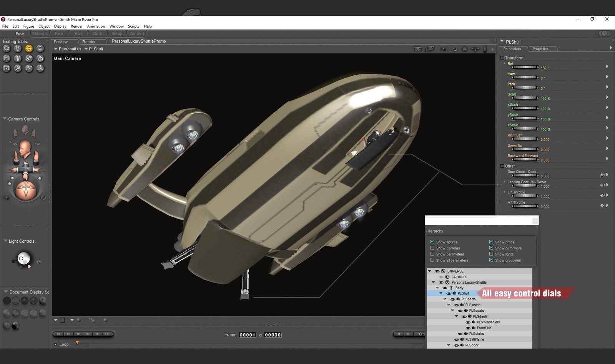615x364 pixels.
Task: Jump to the first frame button
Action: pyautogui.click(x=59, y=334)
